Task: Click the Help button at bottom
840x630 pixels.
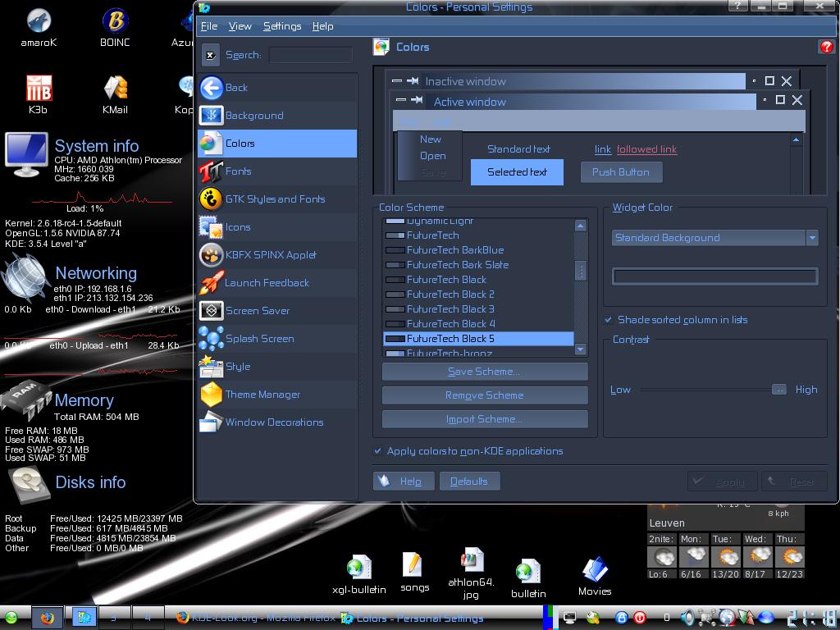Action: tap(404, 481)
